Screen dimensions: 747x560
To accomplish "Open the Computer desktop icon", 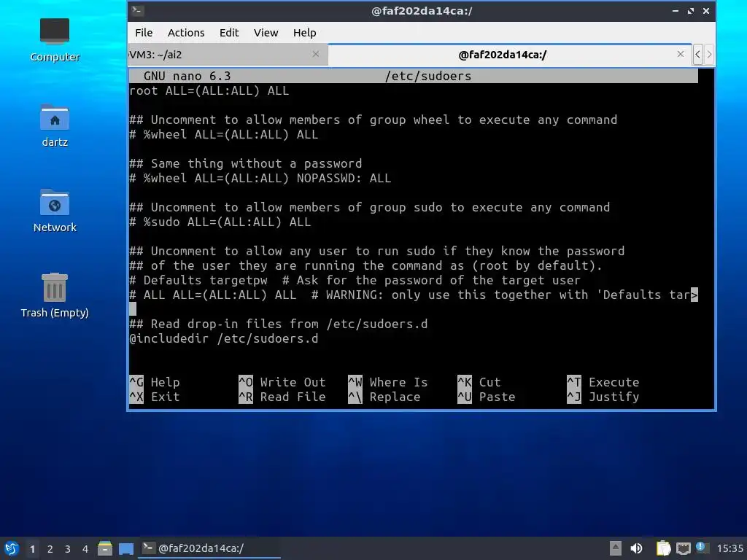I will 55,40.
